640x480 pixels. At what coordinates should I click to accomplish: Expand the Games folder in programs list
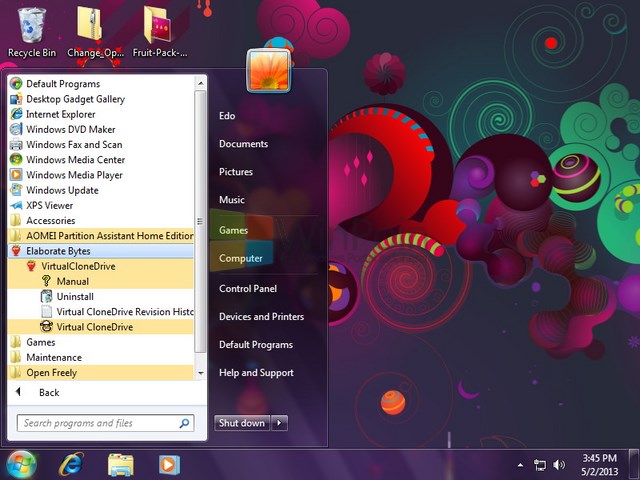tap(100, 342)
